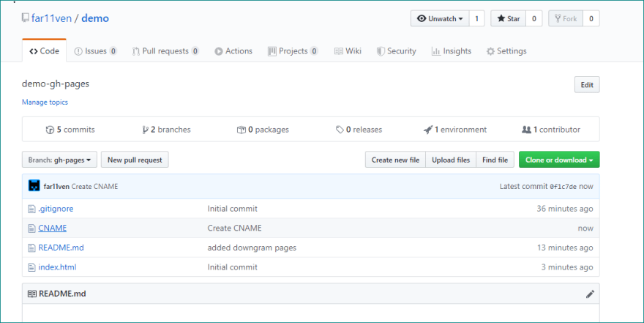Click the releases tag icon
This screenshot has height=323, width=644.
click(x=340, y=130)
